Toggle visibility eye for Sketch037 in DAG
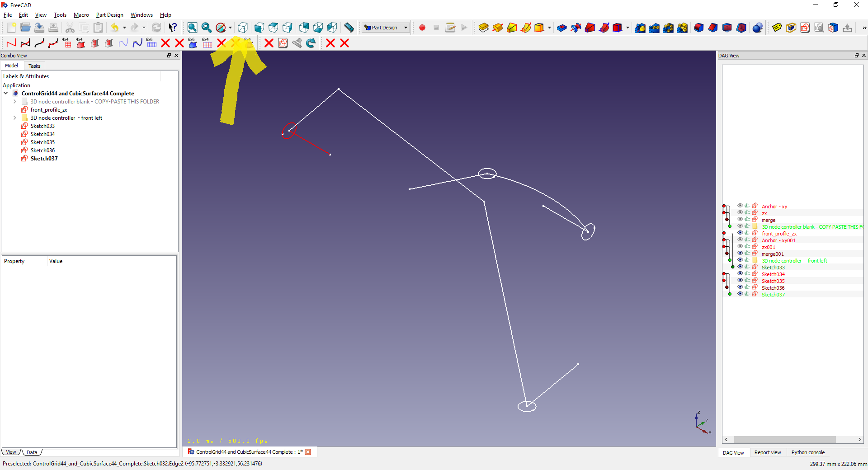This screenshot has width=868, height=470. click(740, 294)
